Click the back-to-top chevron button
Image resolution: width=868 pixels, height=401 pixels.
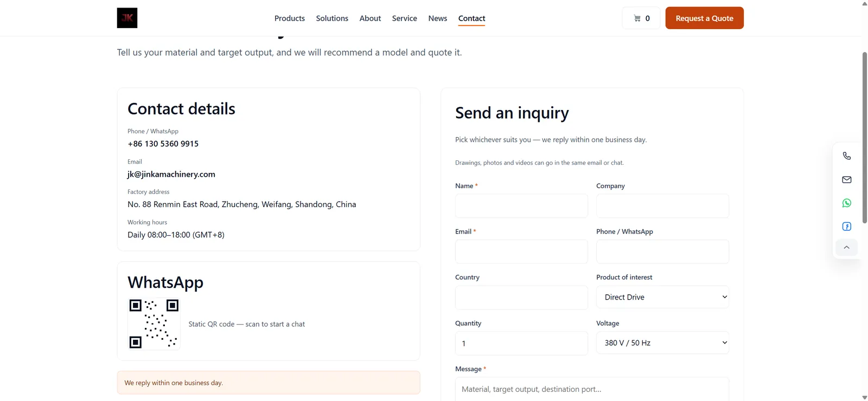point(846,248)
